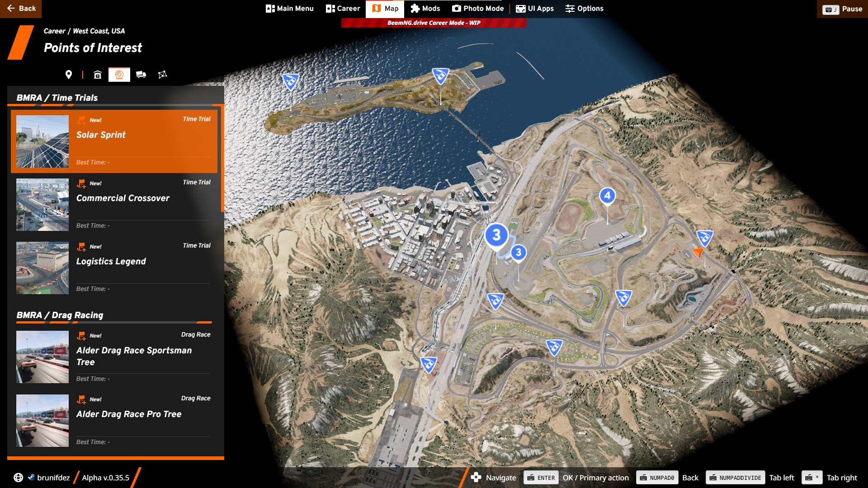Screen dimensions: 868x488
Task: Open the Career tab
Action: [x=343, y=9]
